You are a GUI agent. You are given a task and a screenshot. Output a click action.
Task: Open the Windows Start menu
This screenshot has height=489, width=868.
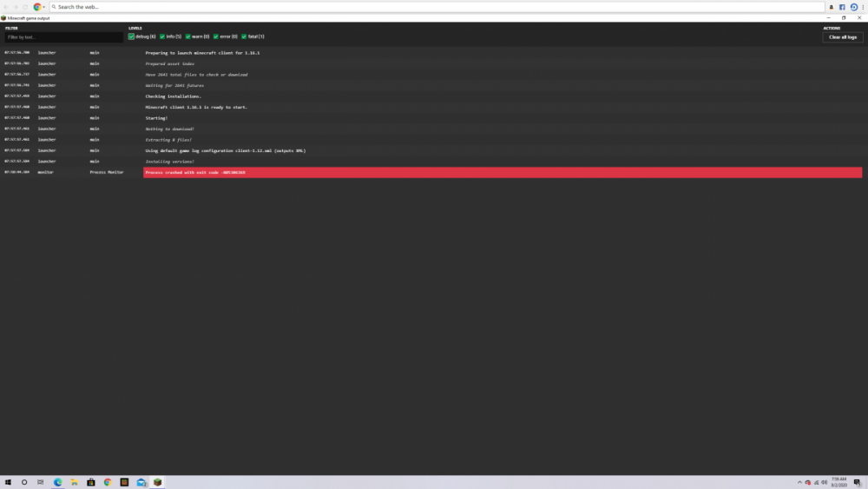point(7,482)
